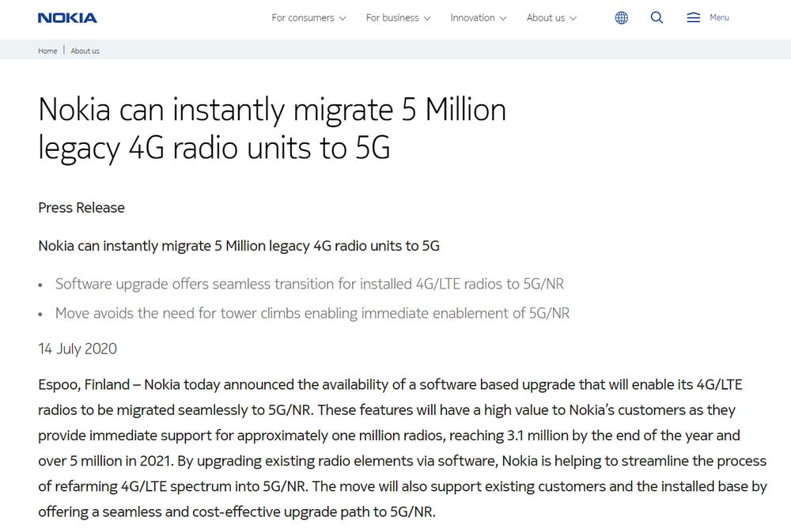Expand the chevron beside About us
Image resolution: width=791 pixels, height=532 pixels.
573,19
